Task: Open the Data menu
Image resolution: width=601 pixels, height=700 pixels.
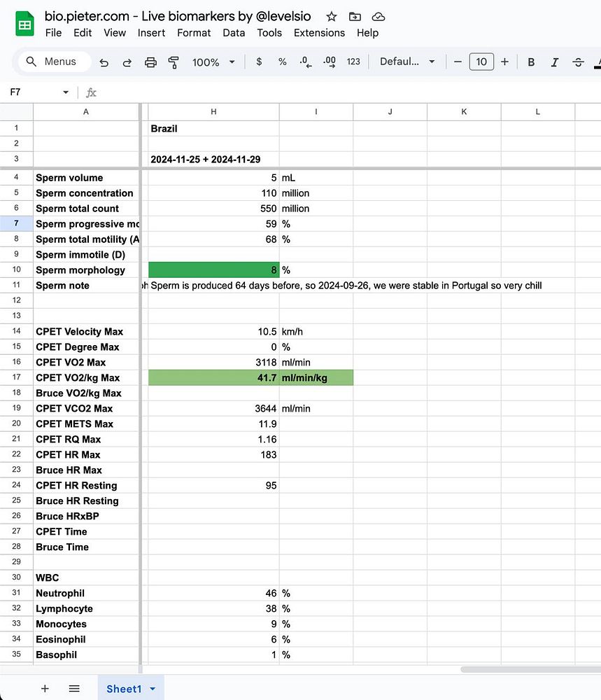Action: pos(234,33)
